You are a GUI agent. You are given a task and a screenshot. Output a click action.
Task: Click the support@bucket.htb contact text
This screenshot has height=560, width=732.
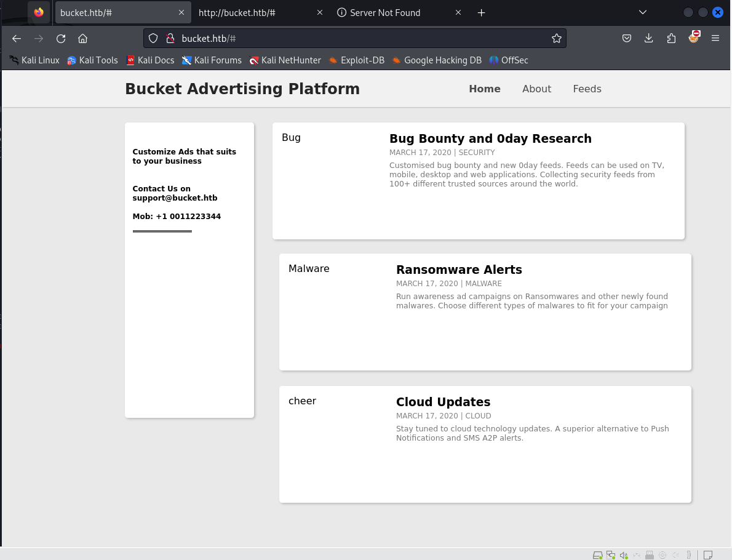(175, 198)
